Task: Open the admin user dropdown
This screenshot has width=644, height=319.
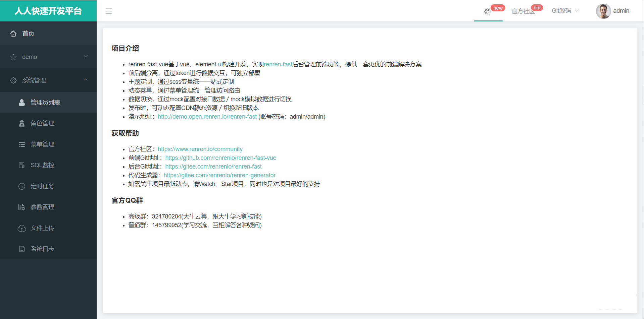Action: click(x=613, y=11)
